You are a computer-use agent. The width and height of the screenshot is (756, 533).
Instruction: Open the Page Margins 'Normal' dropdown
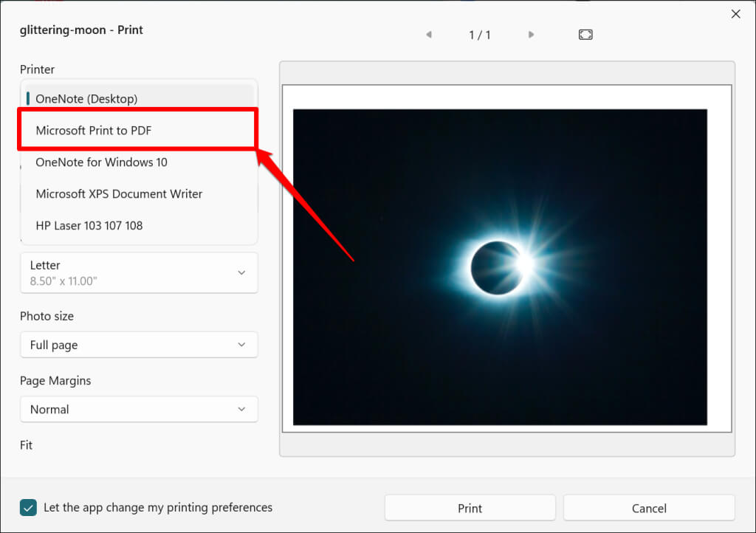coord(139,409)
